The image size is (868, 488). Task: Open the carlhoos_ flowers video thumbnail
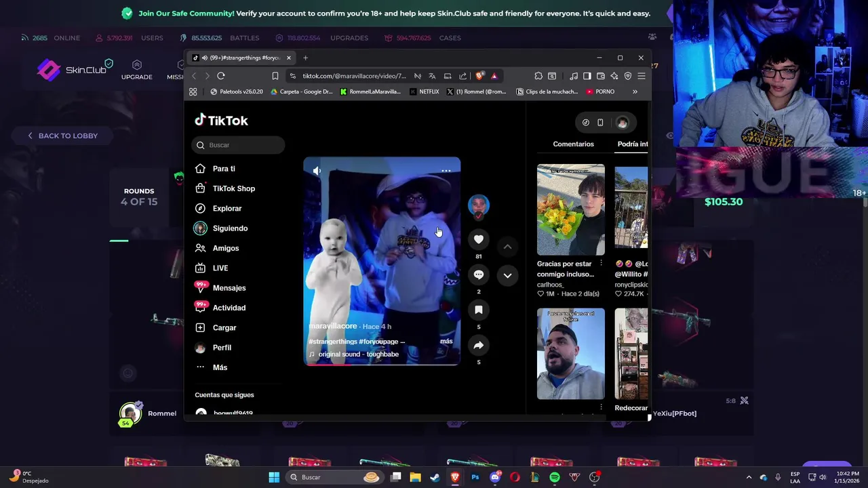tap(571, 209)
